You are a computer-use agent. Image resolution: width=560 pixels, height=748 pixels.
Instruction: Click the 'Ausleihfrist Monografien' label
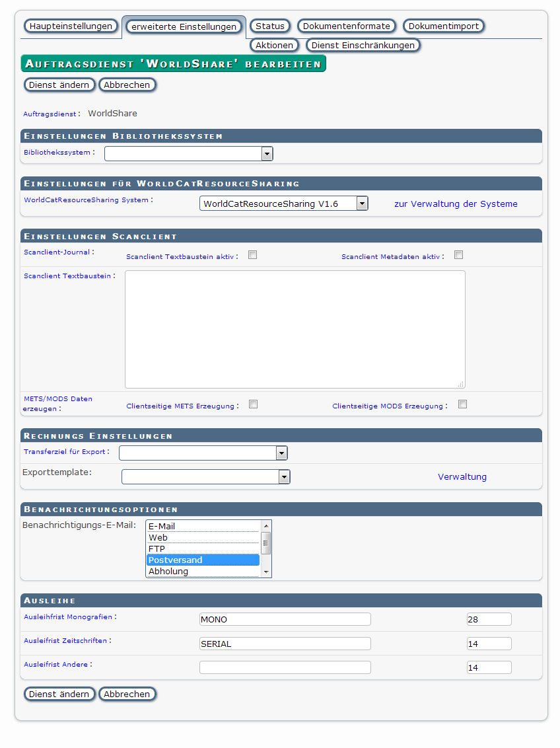point(68,617)
